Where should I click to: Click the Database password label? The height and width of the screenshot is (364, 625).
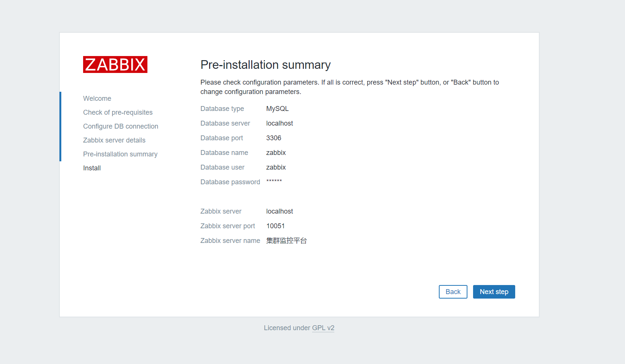(x=230, y=182)
